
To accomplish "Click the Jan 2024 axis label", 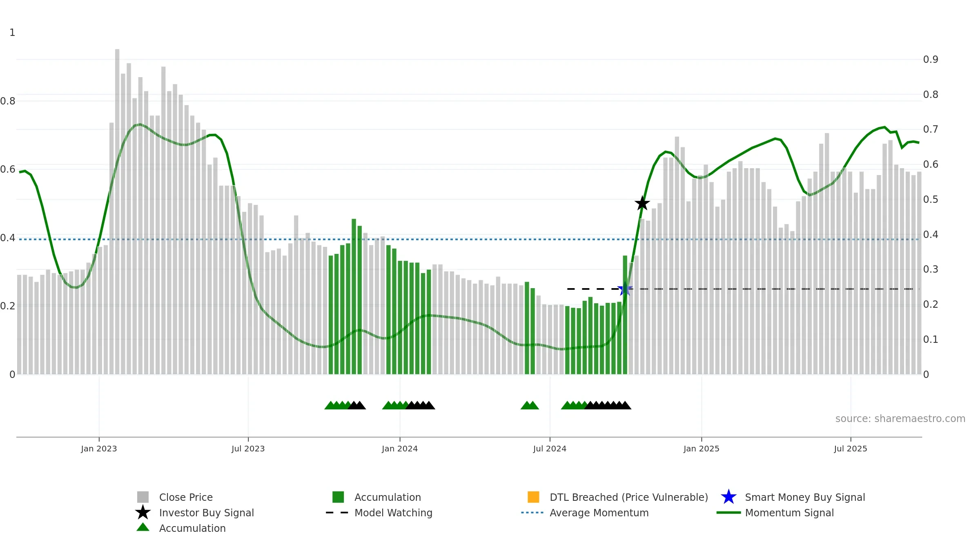I will (x=400, y=449).
